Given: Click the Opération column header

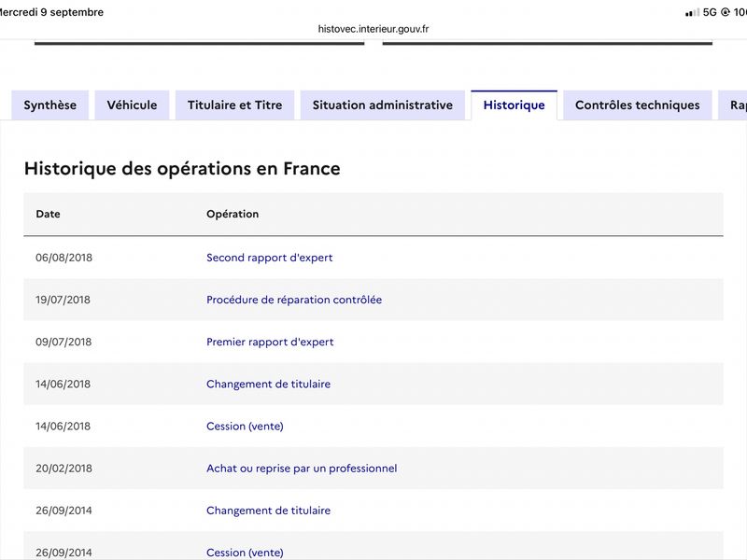Looking at the screenshot, I should [x=233, y=214].
